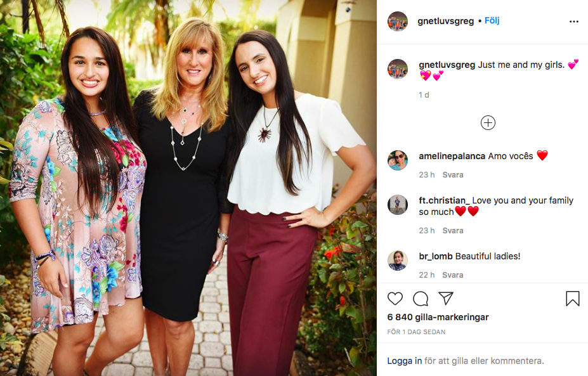Save post using bookmark icon
The width and height of the screenshot is (588, 376).
(x=573, y=299)
